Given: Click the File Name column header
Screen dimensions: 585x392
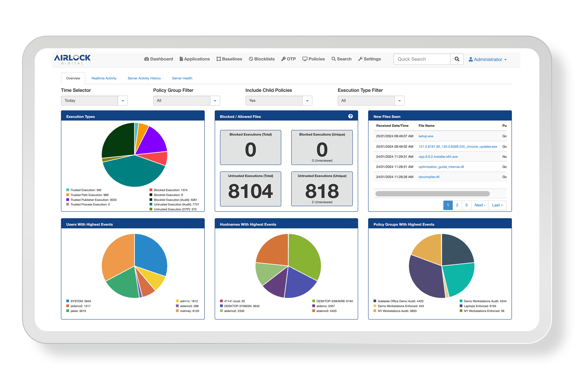Looking at the screenshot, I should (426, 125).
